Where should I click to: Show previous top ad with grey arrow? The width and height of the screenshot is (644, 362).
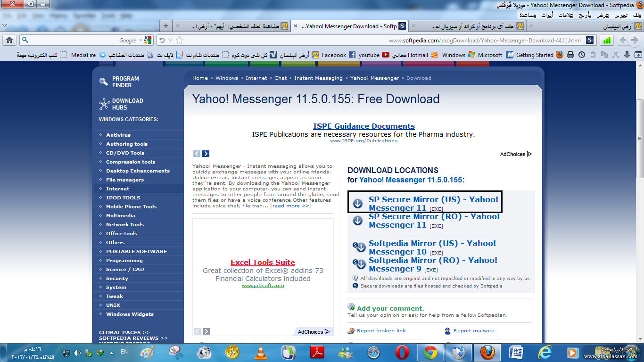tap(197, 154)
